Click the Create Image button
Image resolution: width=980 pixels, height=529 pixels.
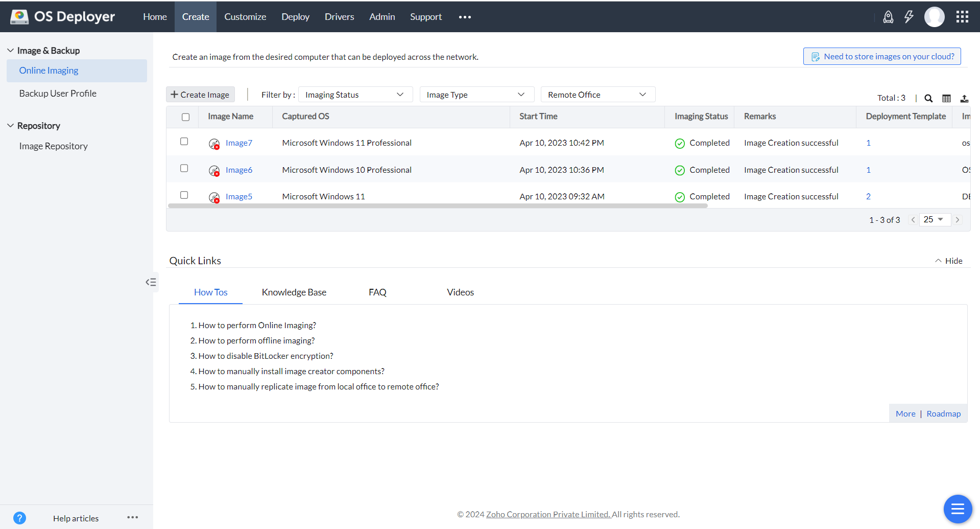[x=200, y=95]
